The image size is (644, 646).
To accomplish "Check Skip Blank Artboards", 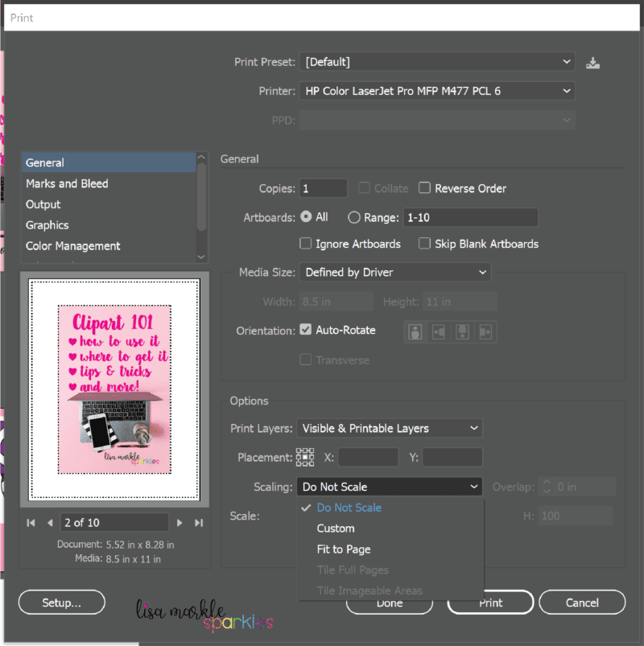I will [424, 244].
